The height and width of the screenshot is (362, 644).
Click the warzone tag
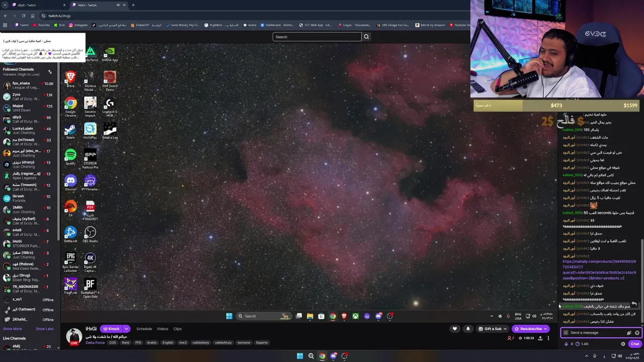point(244,342)
